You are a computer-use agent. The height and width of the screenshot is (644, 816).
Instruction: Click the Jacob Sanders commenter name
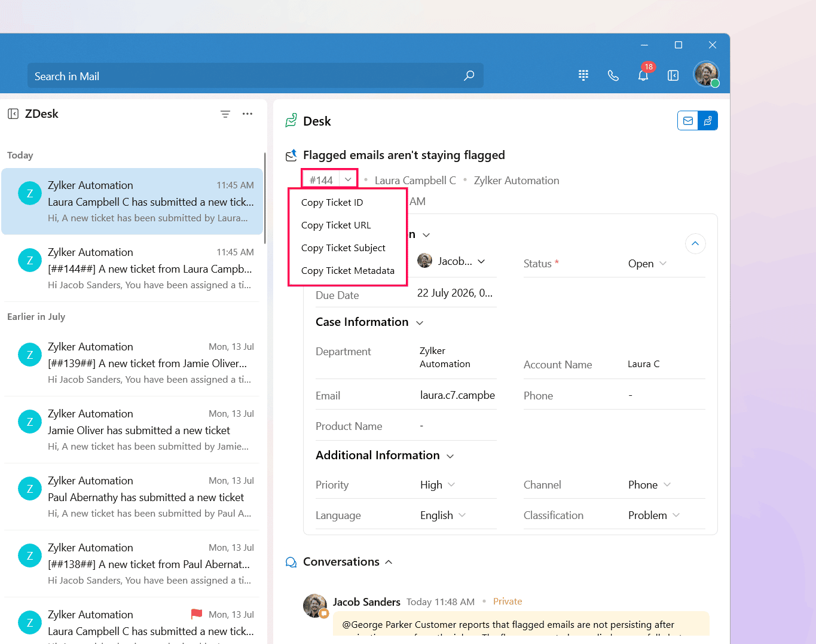coord(366,602)
